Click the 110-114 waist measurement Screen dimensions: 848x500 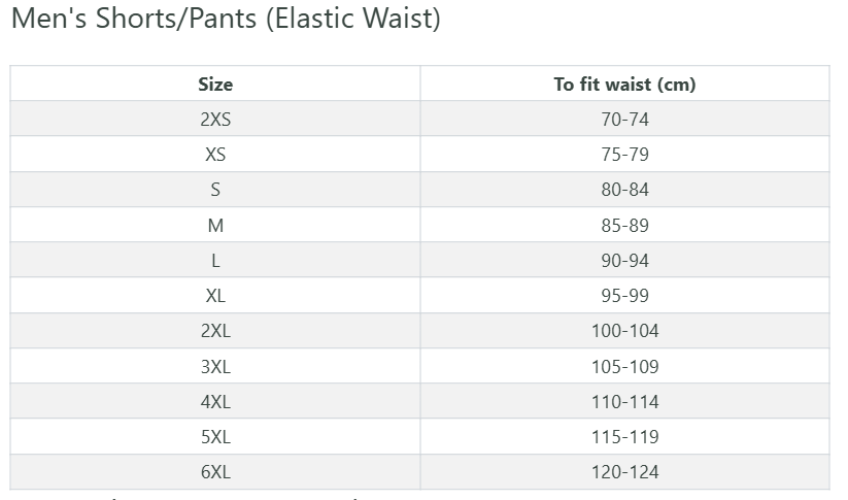pyautogui.click(x=625, y=401)
